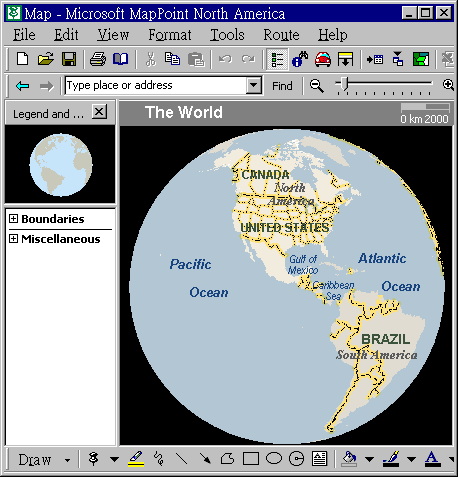Click the Type place or address field
Screen dimensions: 458x477
coord(156,85)
